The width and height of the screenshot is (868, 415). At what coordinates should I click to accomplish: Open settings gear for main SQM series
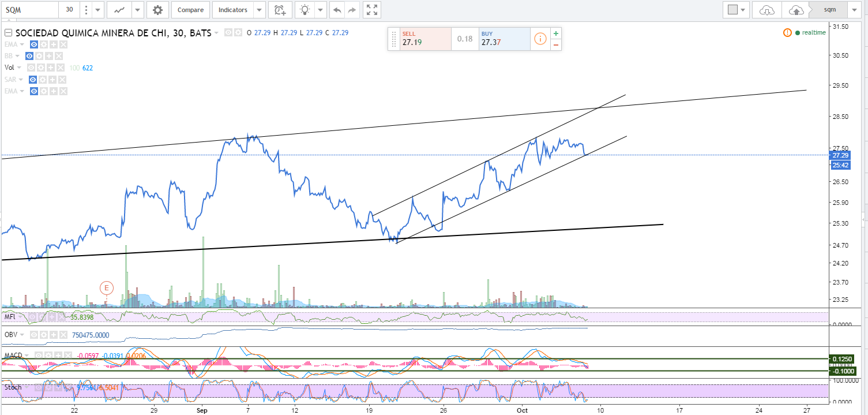pyautogui.click(x=238, y=33)
